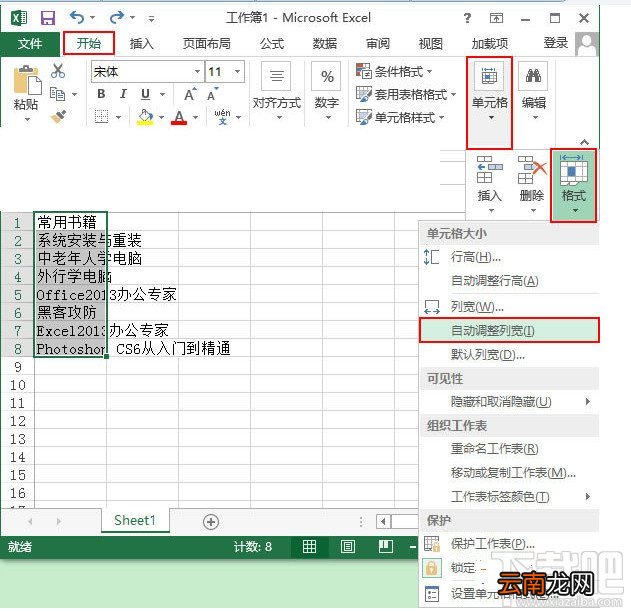Screen dimensions: 631x612
Task: Open 套用表格格式 dropdown
Action: pyautogui.click(x=406, y=95)
